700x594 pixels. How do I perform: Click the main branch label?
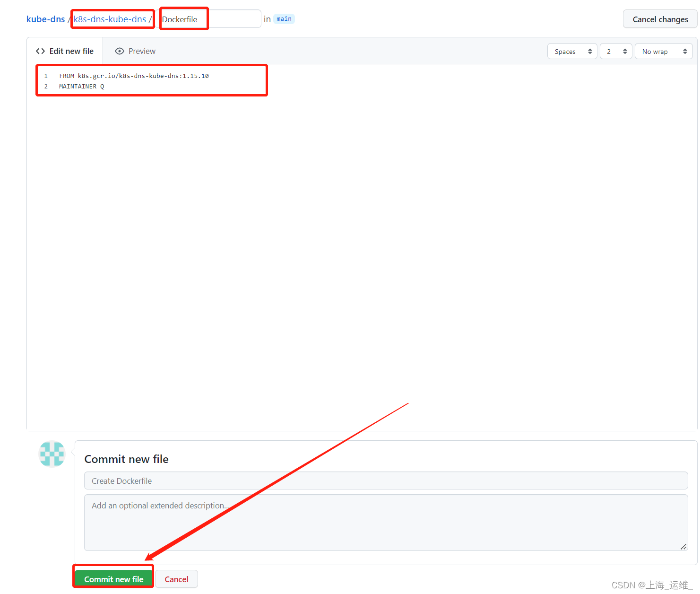(x=284, y=19)
